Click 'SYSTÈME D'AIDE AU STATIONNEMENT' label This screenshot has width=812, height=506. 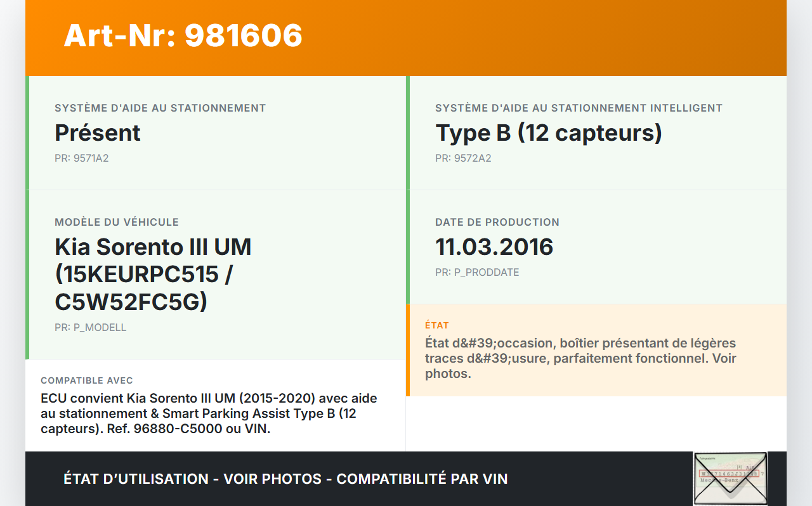click(x=160, y=108)
